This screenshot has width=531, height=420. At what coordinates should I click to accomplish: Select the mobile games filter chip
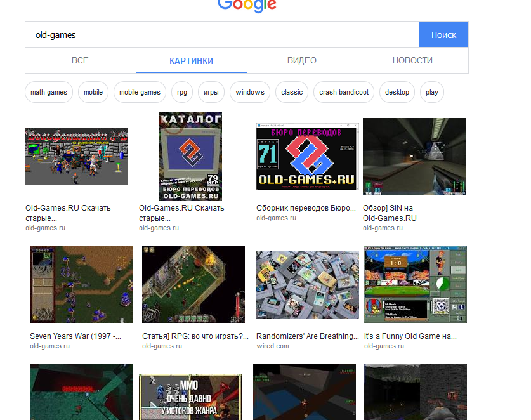140,92
